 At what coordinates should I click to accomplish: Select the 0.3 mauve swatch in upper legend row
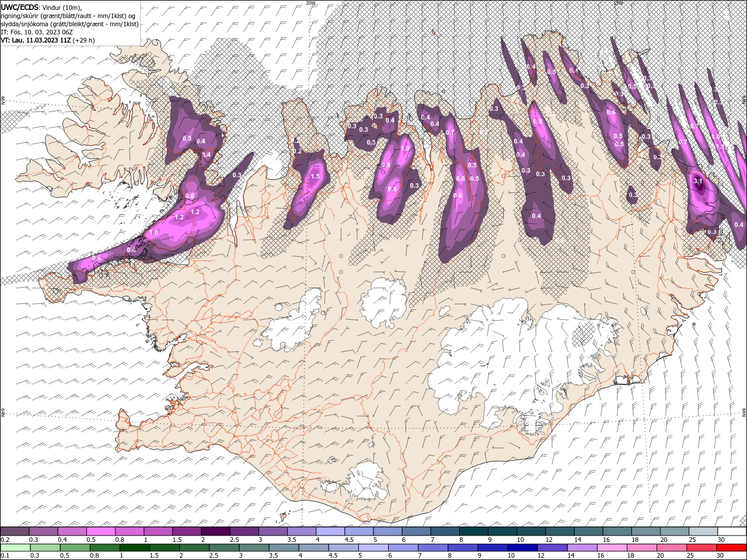tap(43, 531)
